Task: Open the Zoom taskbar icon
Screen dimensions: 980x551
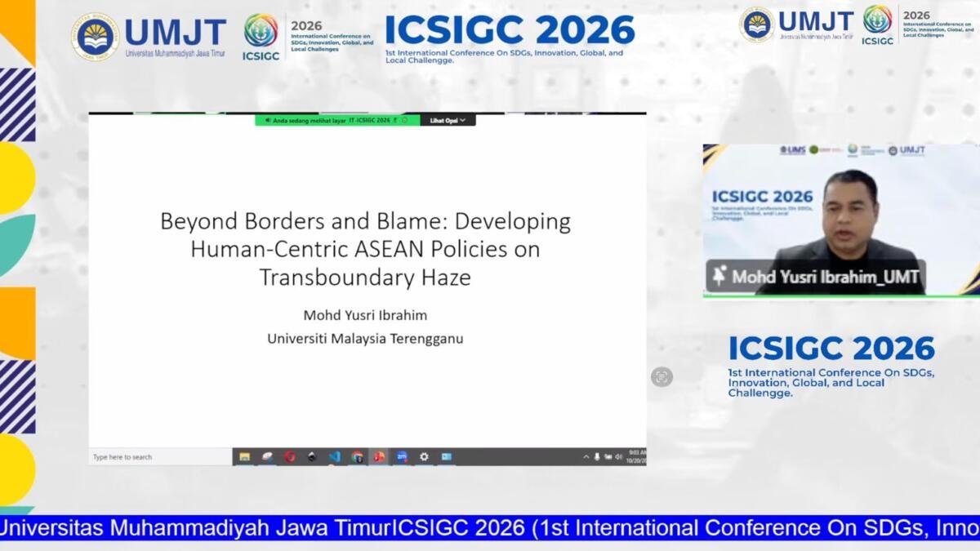Action: tap(402, 457)
